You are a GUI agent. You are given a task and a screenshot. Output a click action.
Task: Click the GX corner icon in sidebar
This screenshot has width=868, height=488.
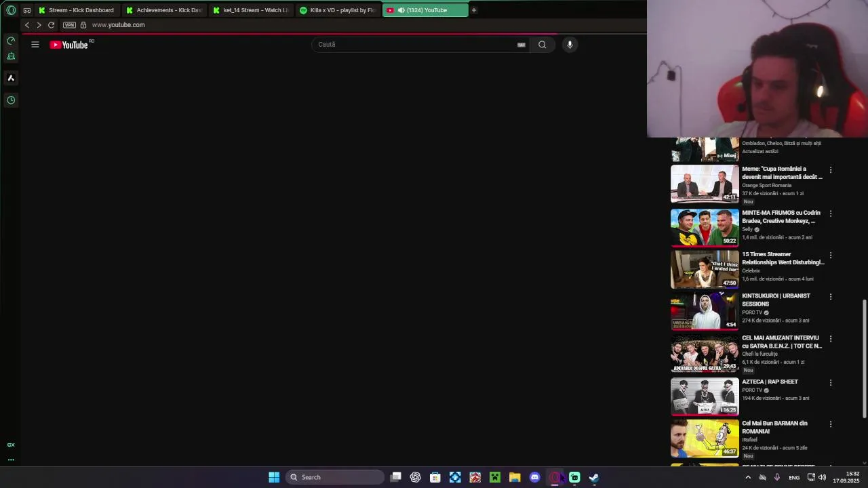click(11, 445)
